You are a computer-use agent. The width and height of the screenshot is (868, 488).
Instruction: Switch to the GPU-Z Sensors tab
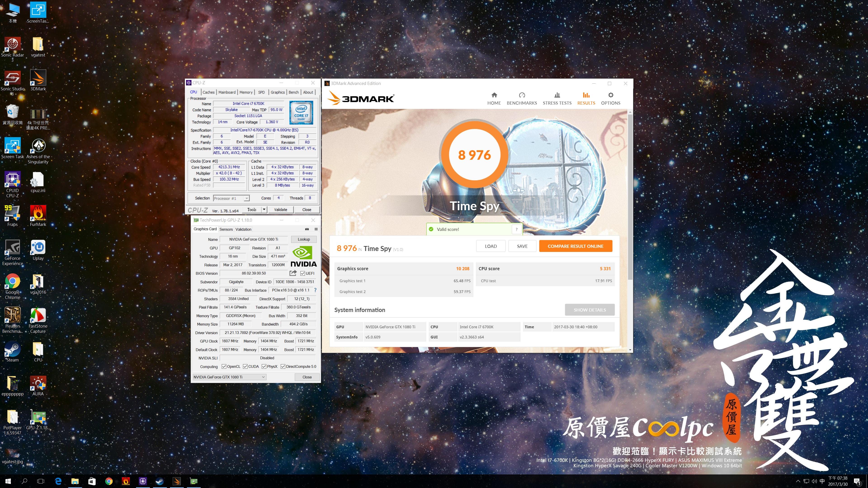pyautogui.click(x=226, y=229)
